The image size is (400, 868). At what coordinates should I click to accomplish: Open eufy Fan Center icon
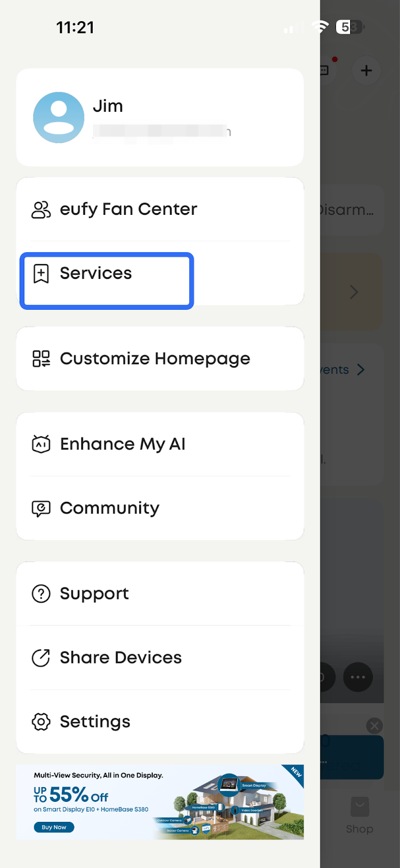point(41,209)
